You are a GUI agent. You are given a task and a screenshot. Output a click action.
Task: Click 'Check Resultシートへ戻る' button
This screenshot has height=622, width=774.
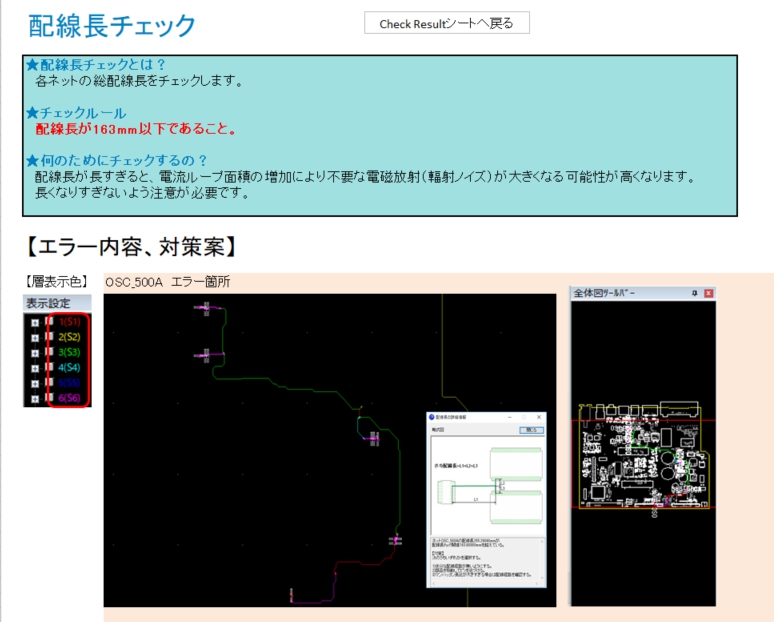point(446,23)
